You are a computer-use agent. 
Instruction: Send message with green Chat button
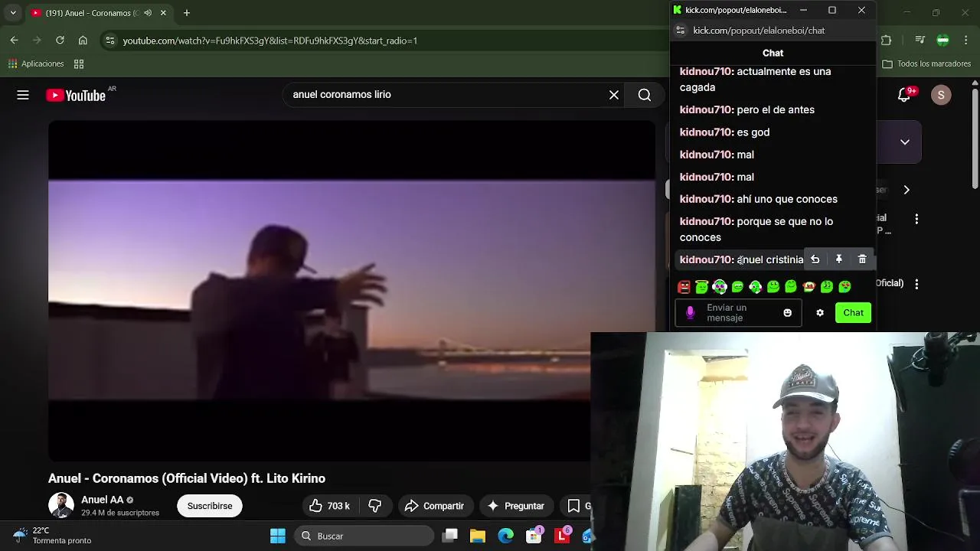pos(853,313)
